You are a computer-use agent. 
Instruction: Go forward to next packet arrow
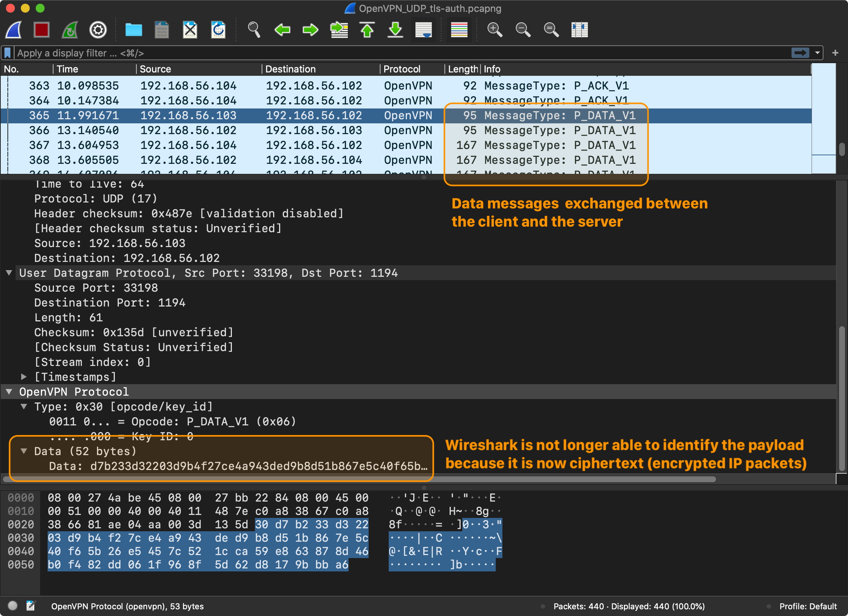[x=310, y=30]
